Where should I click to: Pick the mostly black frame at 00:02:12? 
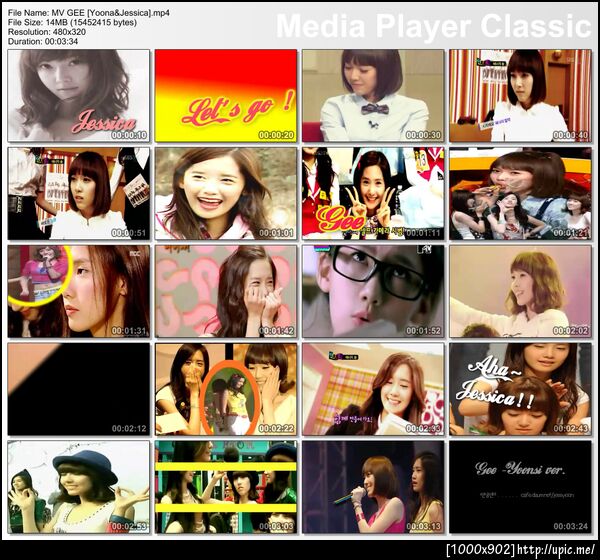coord(78,389)
